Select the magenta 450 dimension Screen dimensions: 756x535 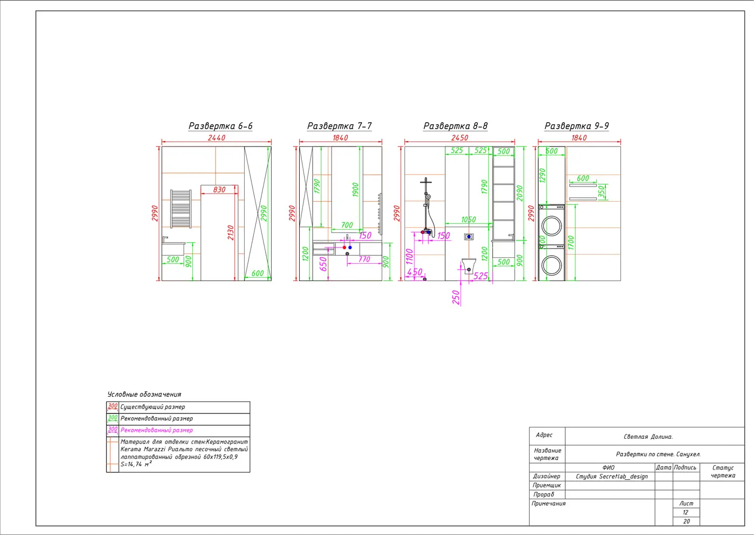coord(415,272)
